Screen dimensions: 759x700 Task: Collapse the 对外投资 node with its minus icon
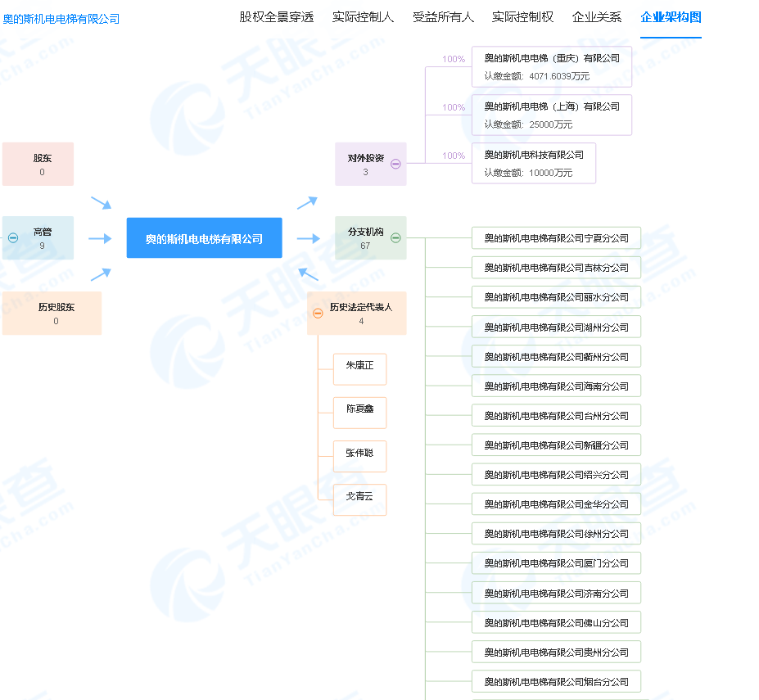point(395,164)
